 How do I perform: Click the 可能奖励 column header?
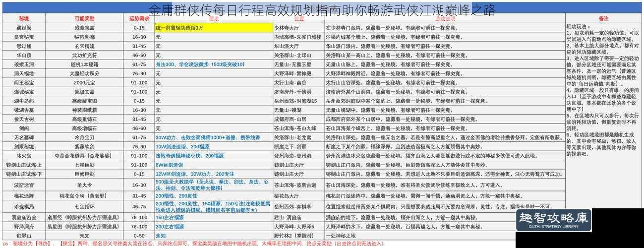pyautogui.click(x=84, y=18)
